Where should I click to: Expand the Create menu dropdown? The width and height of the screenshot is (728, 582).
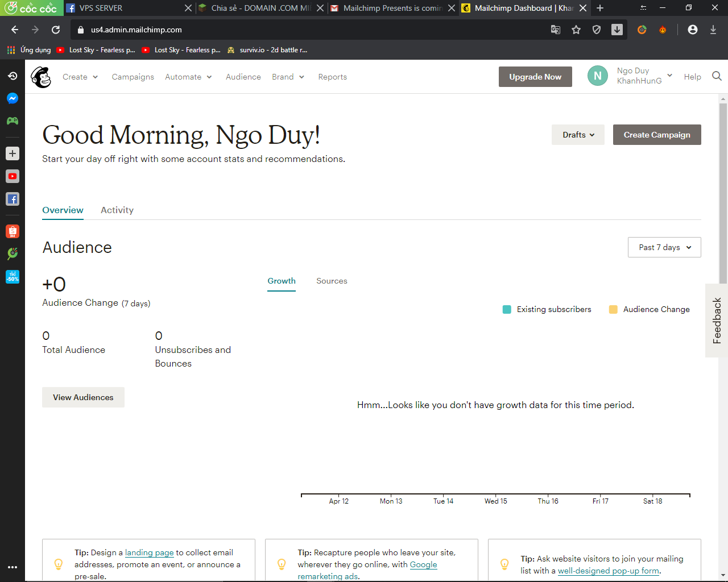(80, 77)
